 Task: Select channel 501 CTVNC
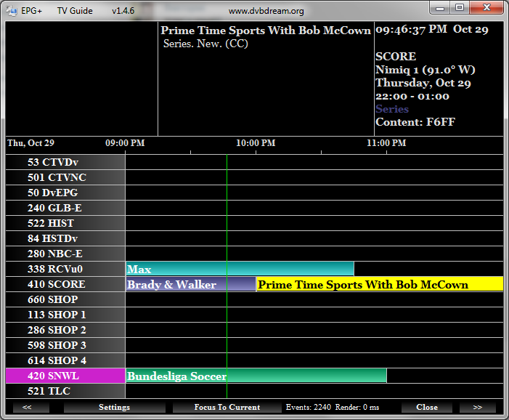(65, 177)
